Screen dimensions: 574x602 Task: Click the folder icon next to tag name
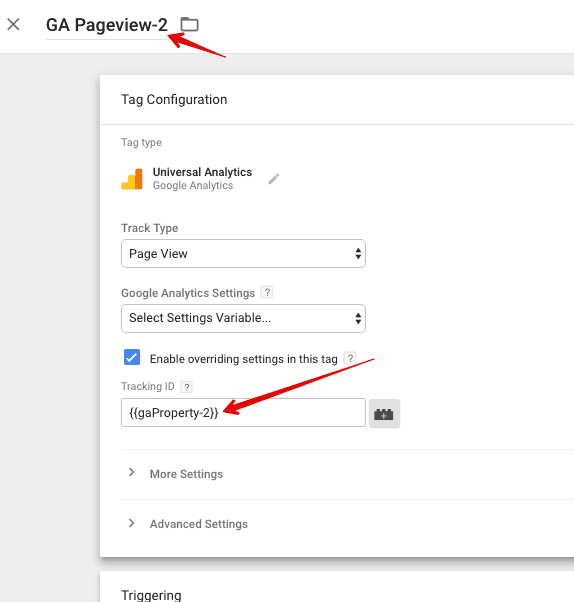(x=189, y=24)
